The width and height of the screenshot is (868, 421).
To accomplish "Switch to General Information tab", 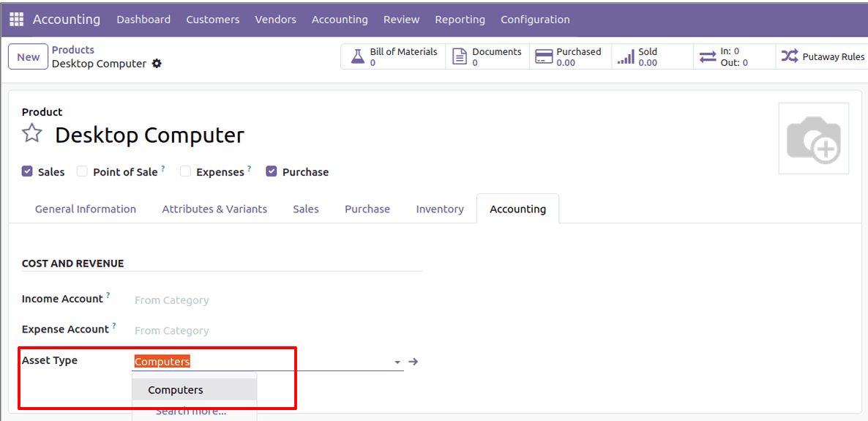I will (85, 209).
